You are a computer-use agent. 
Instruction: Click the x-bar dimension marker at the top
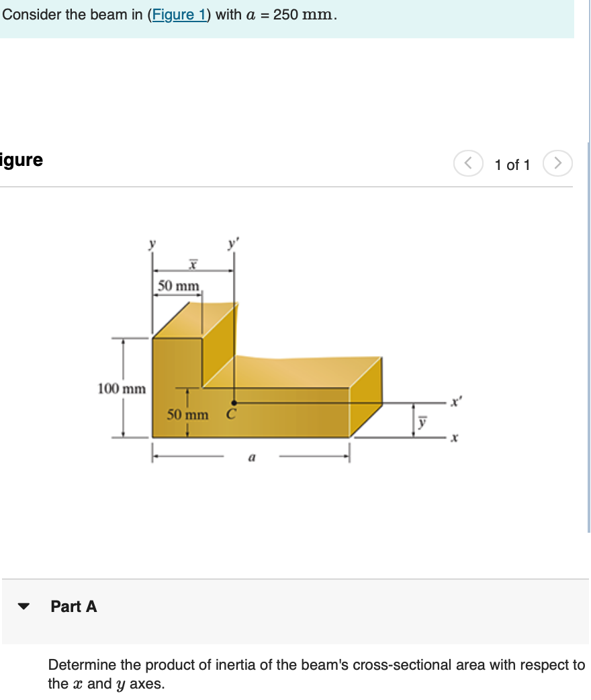(x=191, y=264)
